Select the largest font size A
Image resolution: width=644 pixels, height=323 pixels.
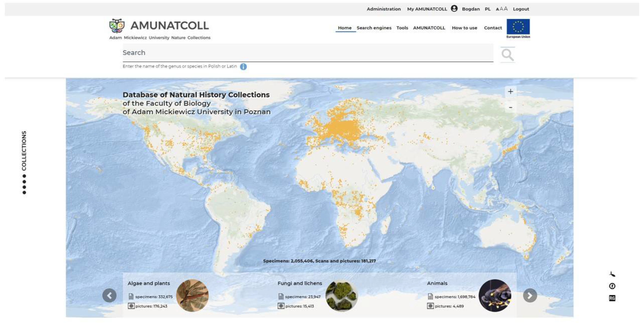coord(506,9)
